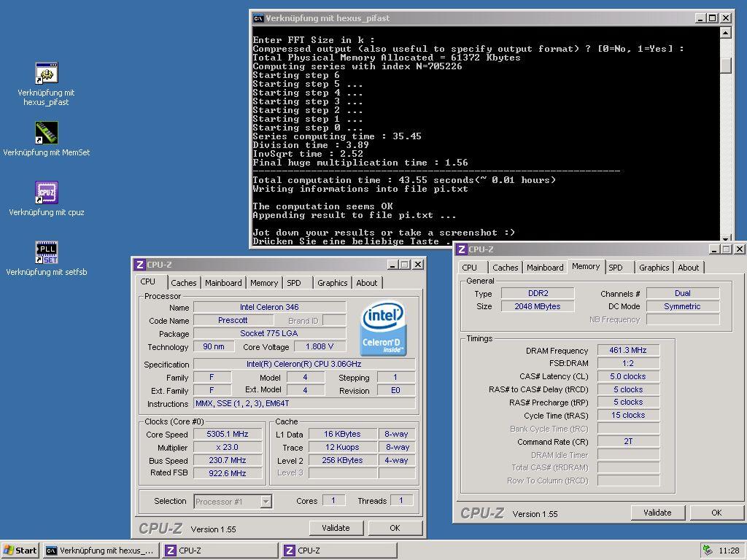747x560 pixels.
Task: Click the CAS# Latency 5.0 clocks value
Action: [628, 377]
